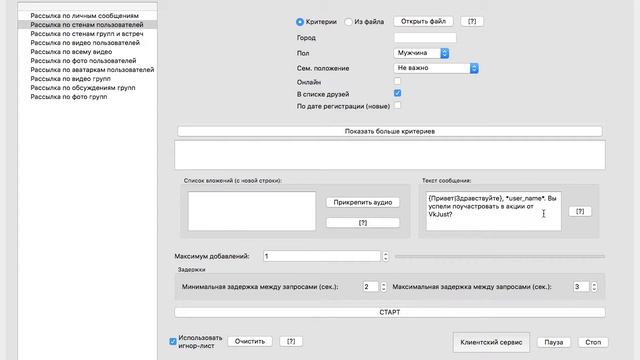Focus the Максимум добавлений field
The image size is (640, 360).
(x=322, y=256)
